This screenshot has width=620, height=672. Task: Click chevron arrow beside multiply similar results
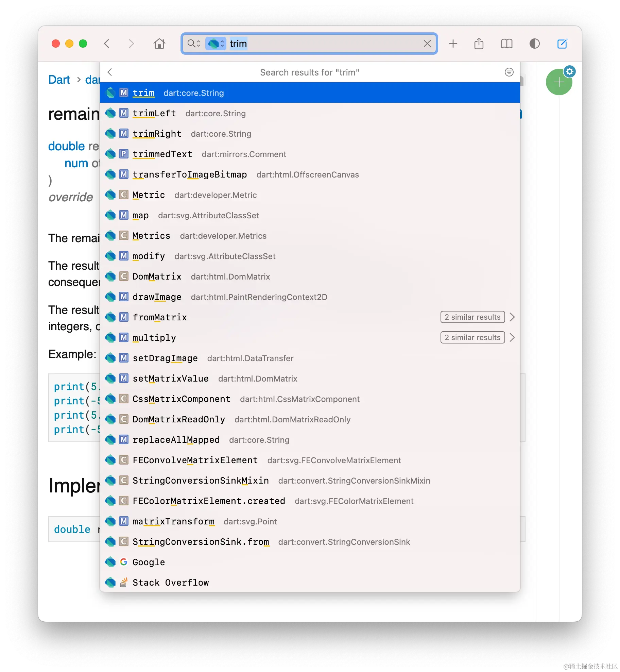coord(512,337)
